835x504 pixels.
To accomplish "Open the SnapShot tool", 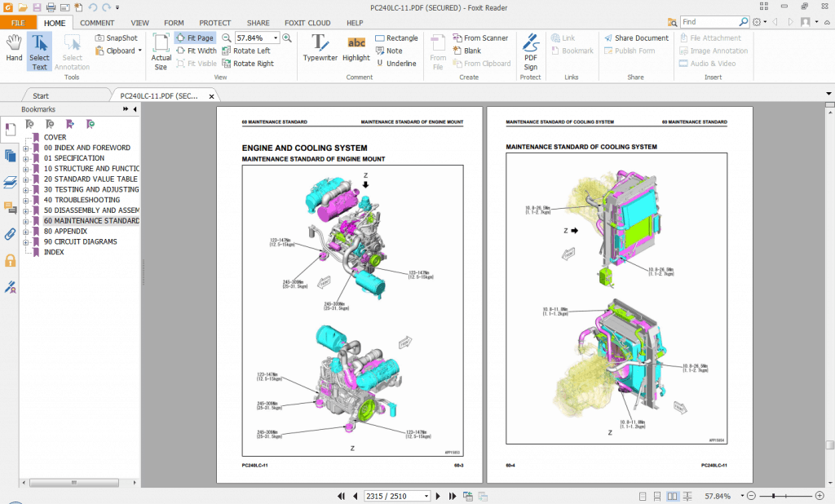I will click(116, 38).
